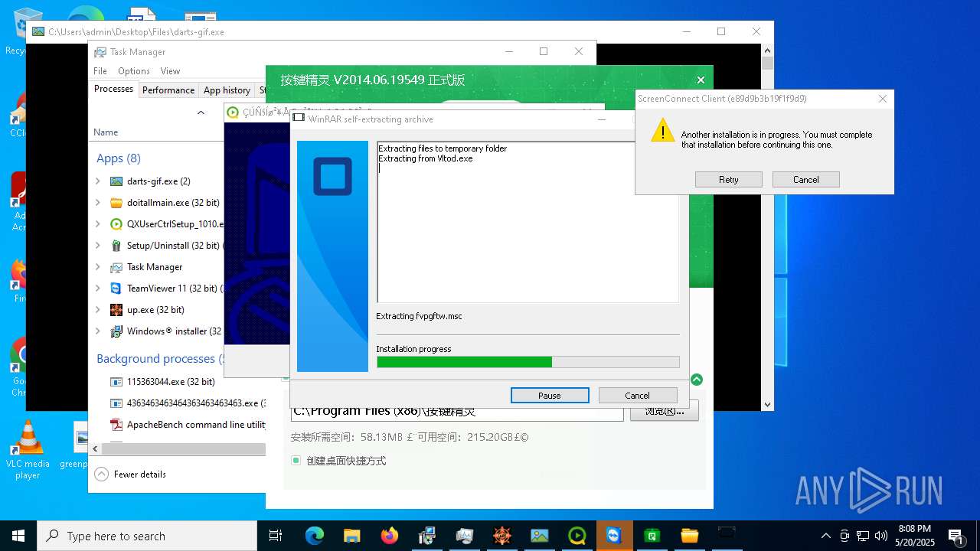Click the doitallmain.exe folder icon in Task Manager

116,203
